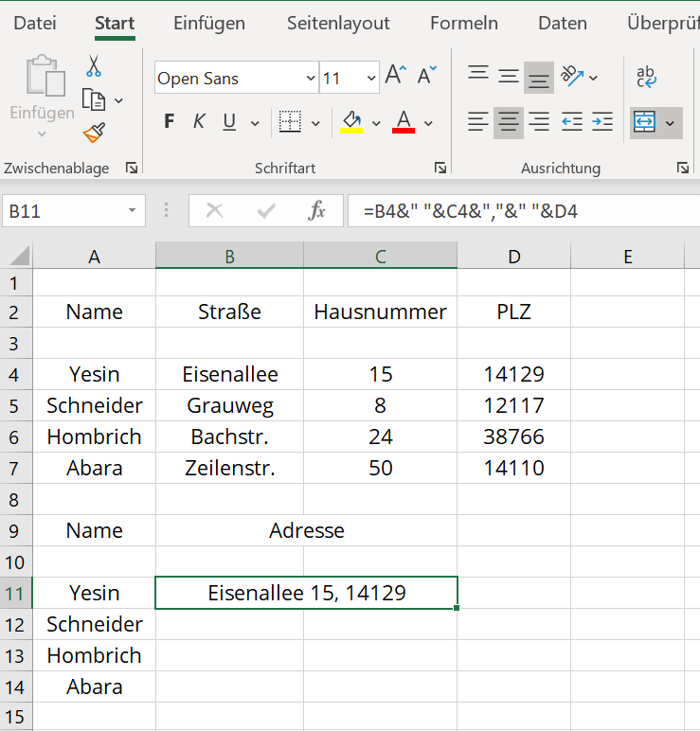
Task: Click the Adresse header cell
Action: point(306,530)
